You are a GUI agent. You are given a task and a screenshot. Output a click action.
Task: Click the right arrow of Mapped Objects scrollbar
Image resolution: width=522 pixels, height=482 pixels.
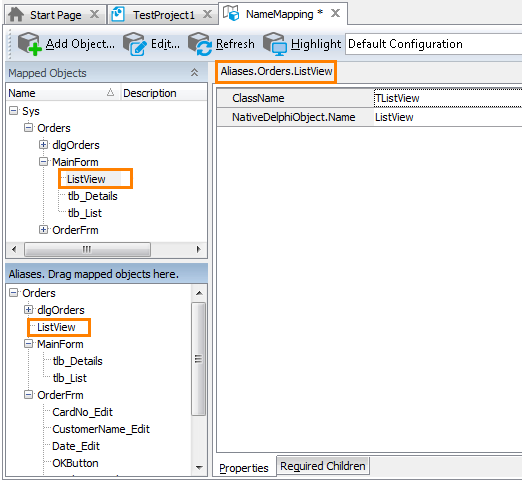tap(199, 249)
